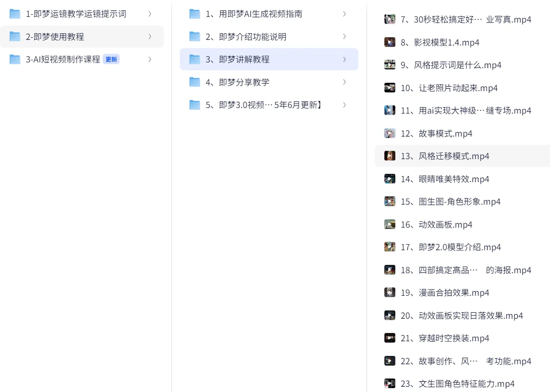This screenshot has height=392, width=550.
Task: Expand chevron of 5、即梦3.0视频 folder
Action: [x=345, y=105]
